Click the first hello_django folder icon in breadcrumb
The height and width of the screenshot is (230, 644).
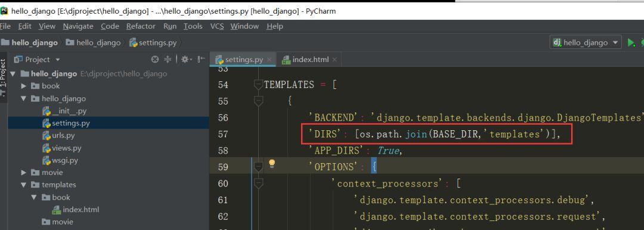tap(5, 42)
